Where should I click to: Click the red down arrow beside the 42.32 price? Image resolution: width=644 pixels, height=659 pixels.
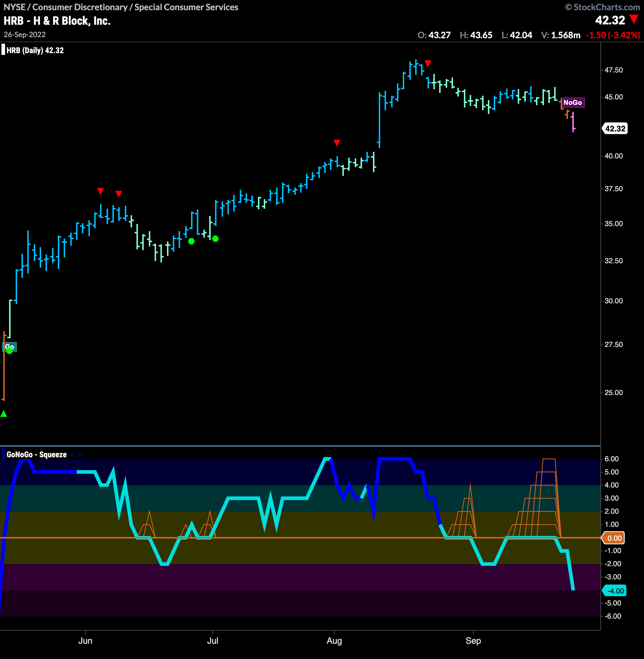tap(634, 19)
